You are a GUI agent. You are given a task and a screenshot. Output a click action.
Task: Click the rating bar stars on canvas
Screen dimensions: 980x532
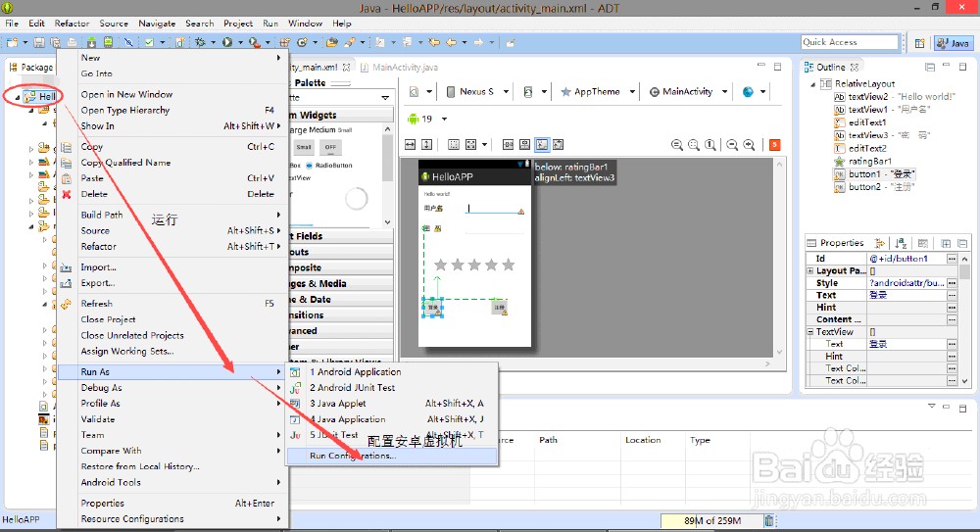[474, 266]
